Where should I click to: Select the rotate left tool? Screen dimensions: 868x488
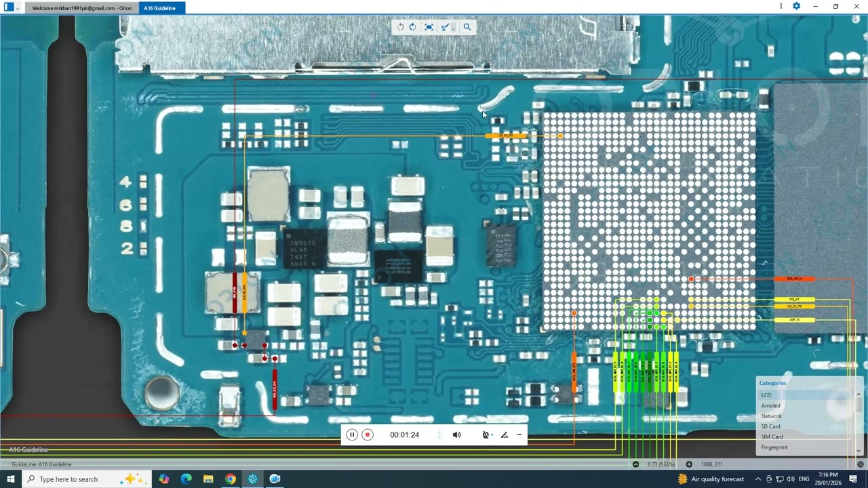pos(400,27)
